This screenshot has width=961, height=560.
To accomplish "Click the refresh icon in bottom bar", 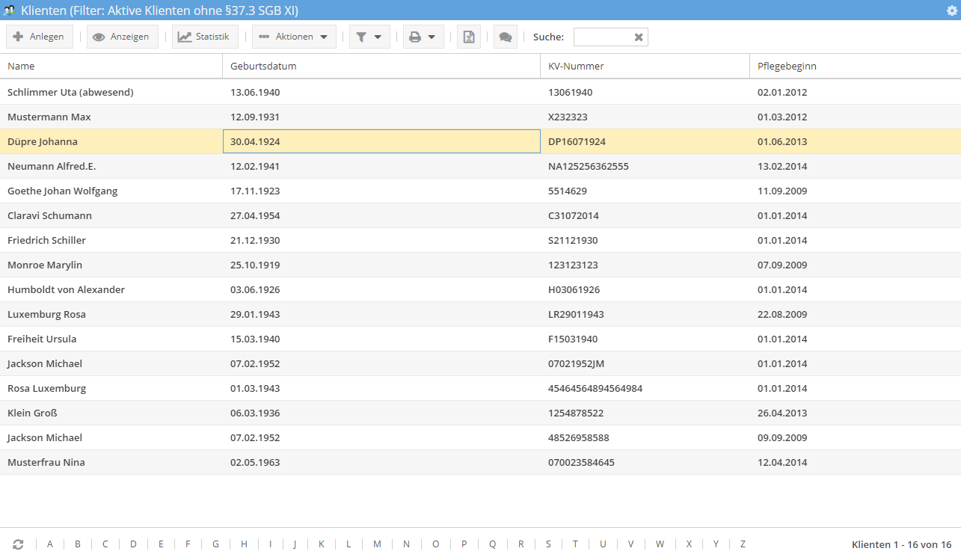I will (18, 544).
